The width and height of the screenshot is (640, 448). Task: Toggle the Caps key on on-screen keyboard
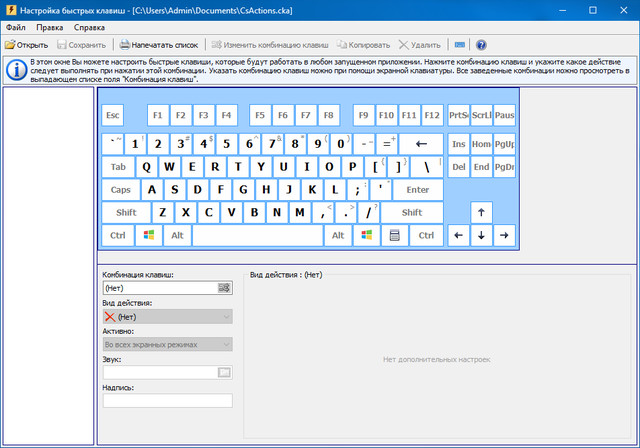(x=121, y=190)
